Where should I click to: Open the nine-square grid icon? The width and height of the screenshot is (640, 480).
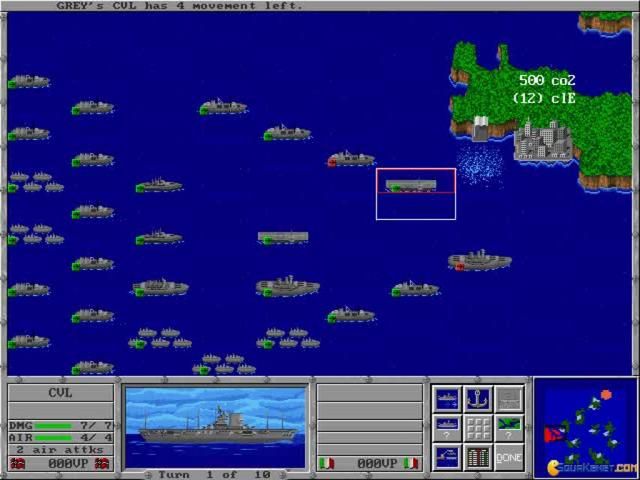pyautogui.click(x=478, y=428)
